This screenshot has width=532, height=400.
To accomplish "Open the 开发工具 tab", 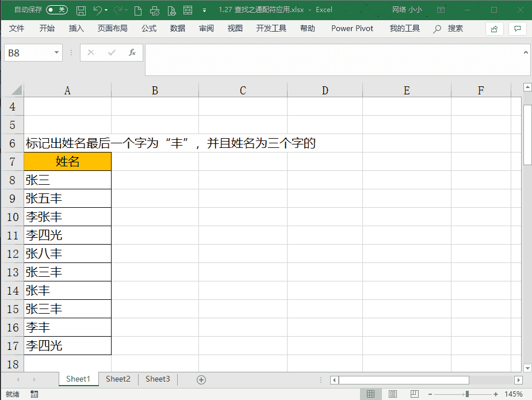I will 271,29.
